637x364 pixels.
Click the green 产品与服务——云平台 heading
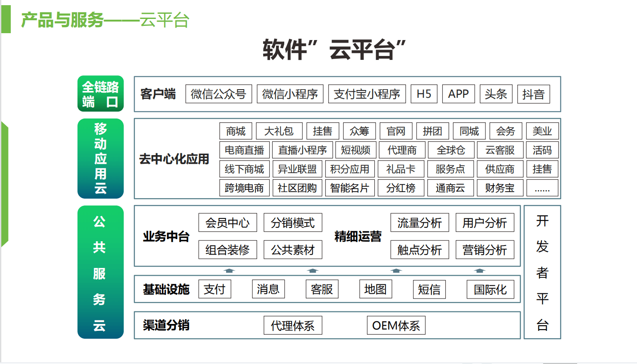[x=105, y=20]
